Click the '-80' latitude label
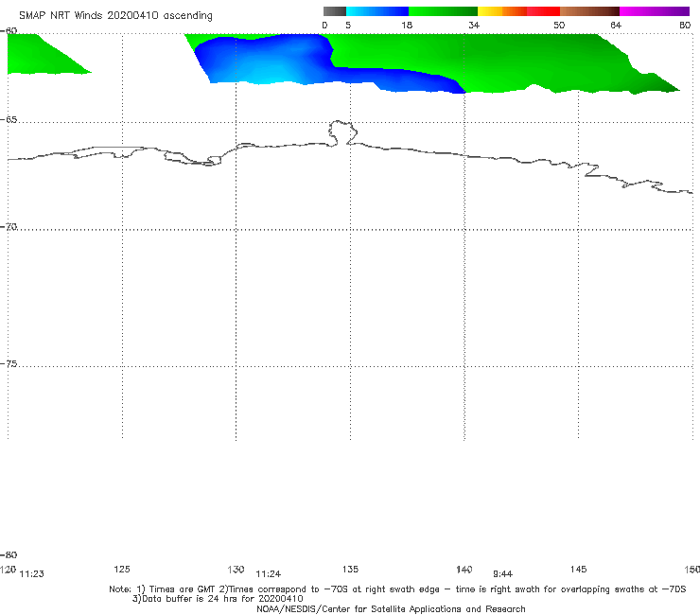 9,554
